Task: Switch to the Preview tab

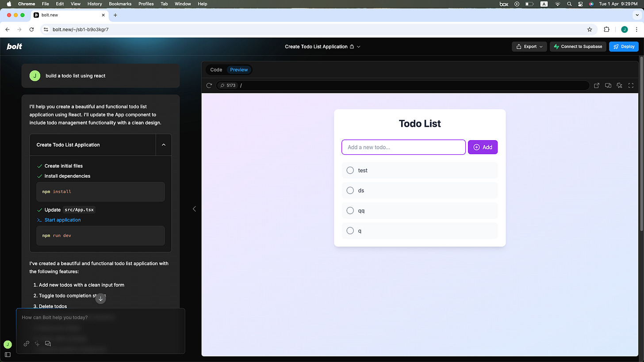Action: click(239, 70)
